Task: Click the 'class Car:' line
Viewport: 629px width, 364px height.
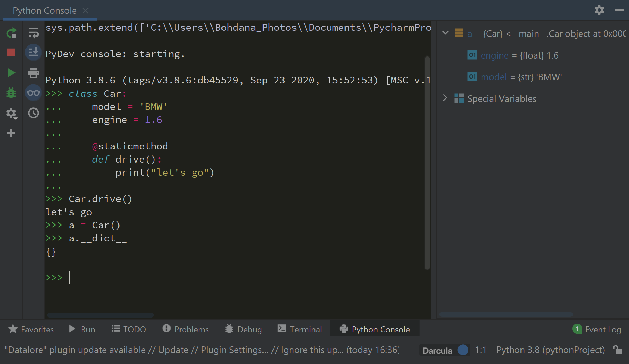Action: coord(97,94)
